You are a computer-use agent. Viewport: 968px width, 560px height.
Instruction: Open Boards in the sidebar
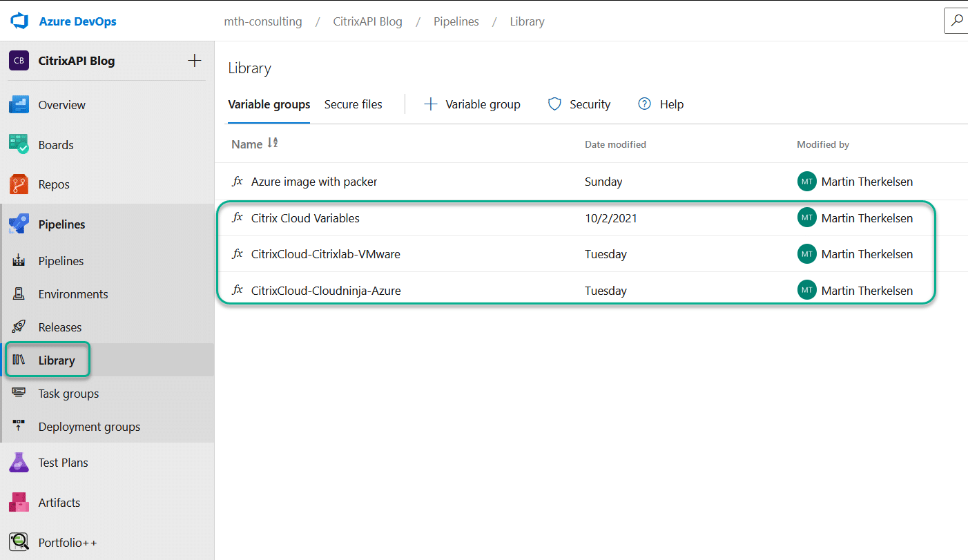pyautogui.click(x=56, y=145)
